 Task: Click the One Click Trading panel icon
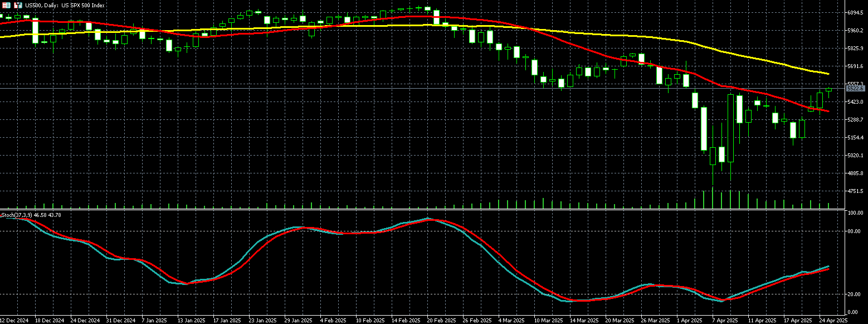tap(6, 5)
